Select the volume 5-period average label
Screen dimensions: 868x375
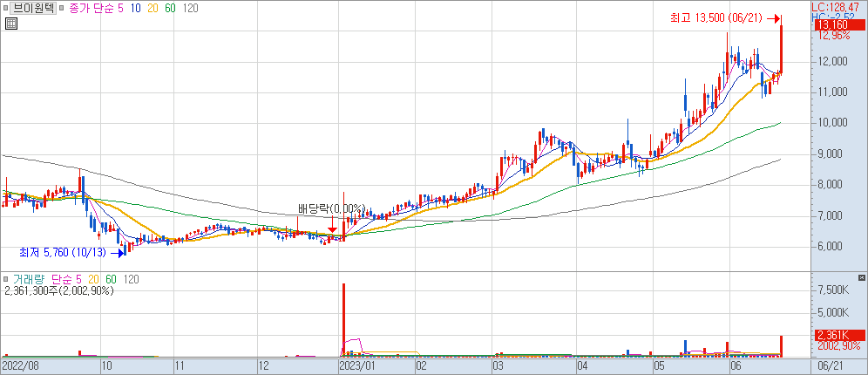point(78,280)
